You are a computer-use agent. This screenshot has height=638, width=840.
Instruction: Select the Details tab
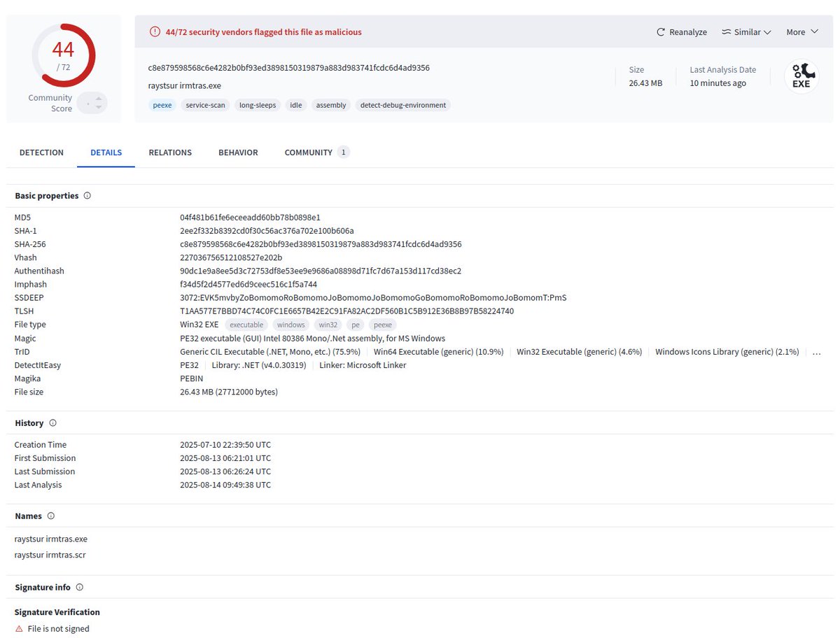tap(106, 153)
